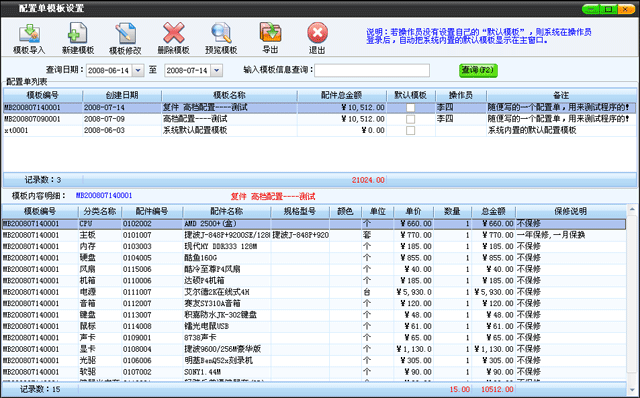Select the 酷鱼160G hard disk row
Image resolution: width=640 pixels, height=398 pixels.
click(314, 258)
